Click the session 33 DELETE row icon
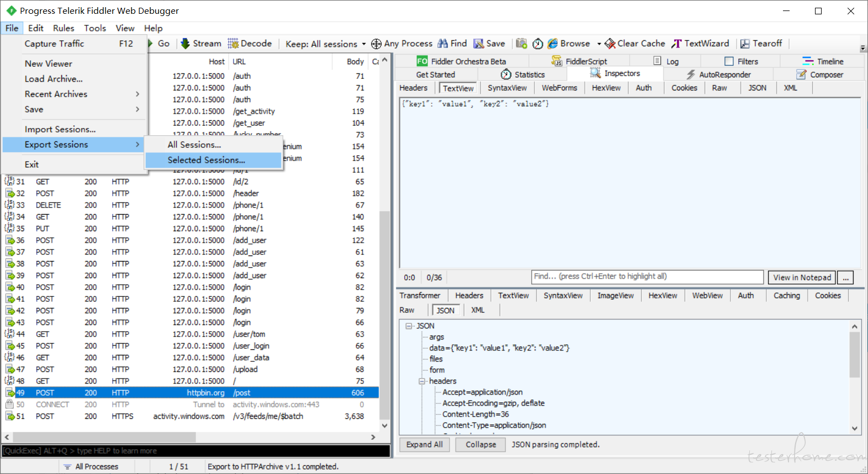 pyautogui.click(x=9, y=205)
